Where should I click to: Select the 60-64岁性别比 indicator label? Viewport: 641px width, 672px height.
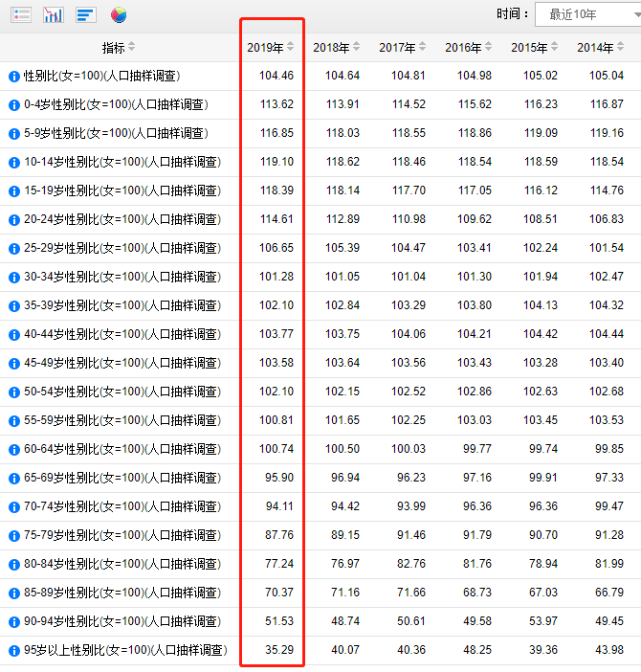click(x=122, y=449)
